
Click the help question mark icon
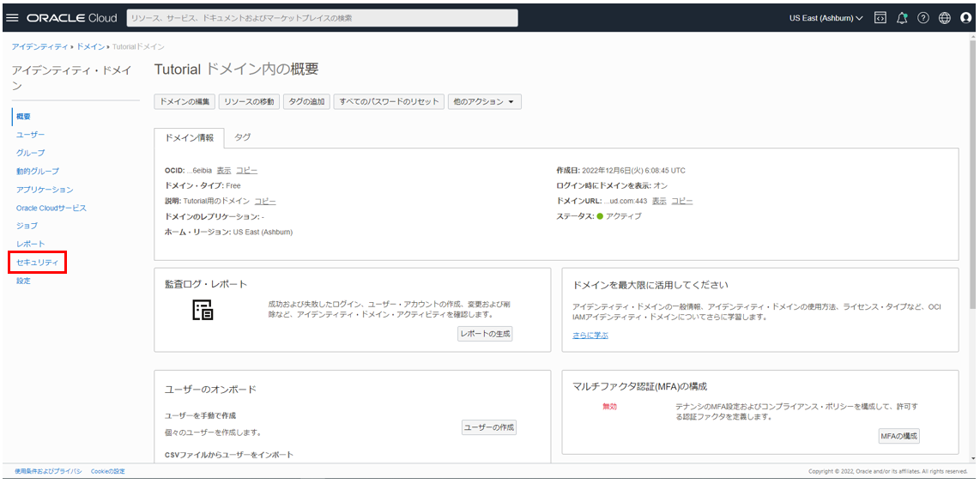tap(923, 18)
